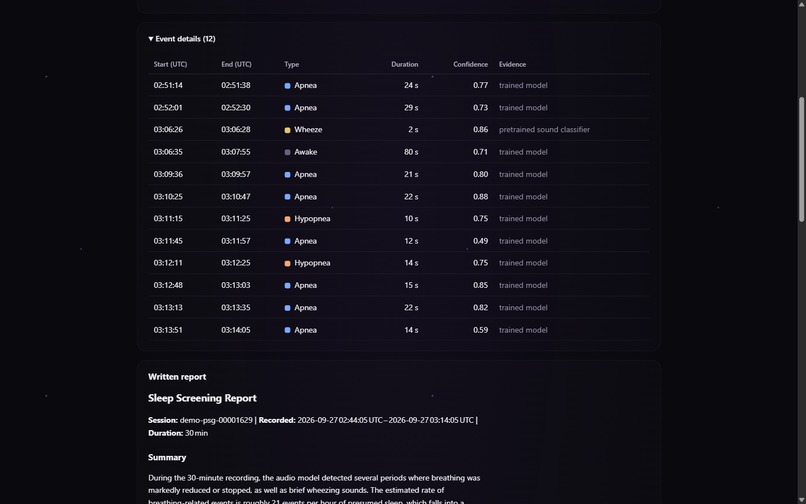Click end time 03:06:28
This screenshot has height=504, width=806.
coord(236,130)
